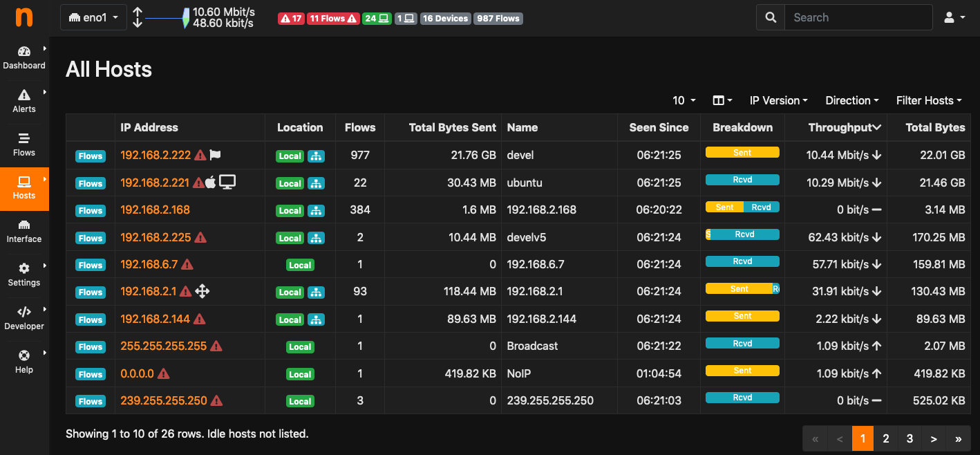Open host link 239.255.255.250
This screenshot has height=455, width=980.
coord(164,400)
